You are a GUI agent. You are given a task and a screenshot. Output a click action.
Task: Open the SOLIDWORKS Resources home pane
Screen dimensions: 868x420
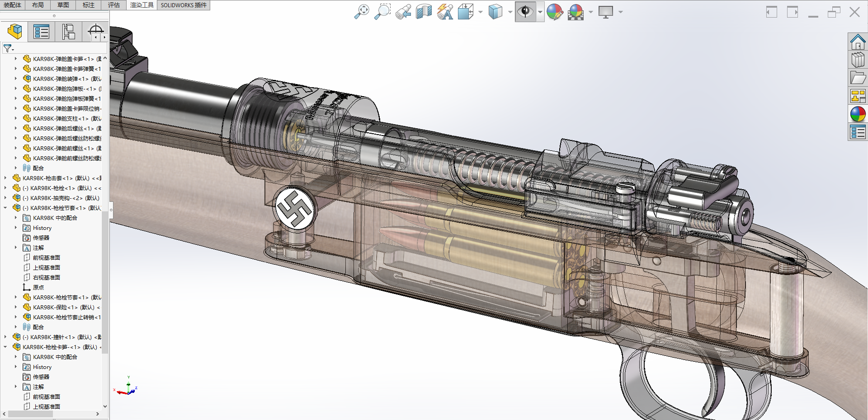pyautogui.click(x=858, y=42)
